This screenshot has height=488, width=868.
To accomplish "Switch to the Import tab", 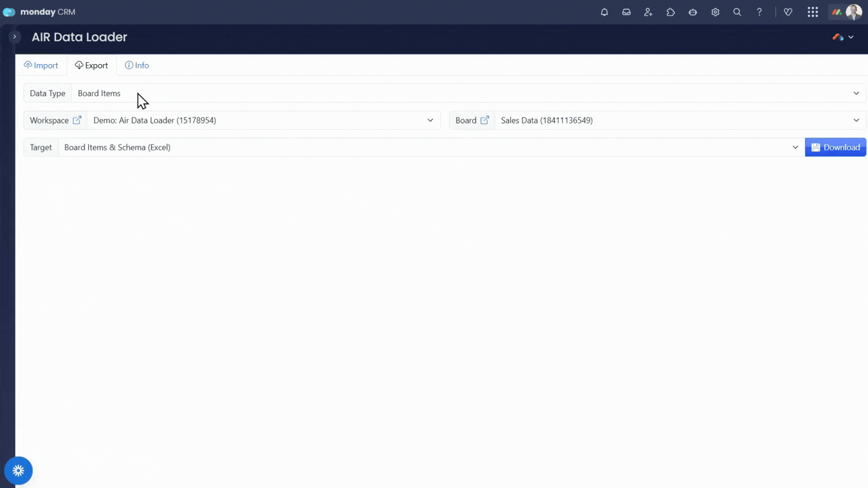I will click(41, 66).
